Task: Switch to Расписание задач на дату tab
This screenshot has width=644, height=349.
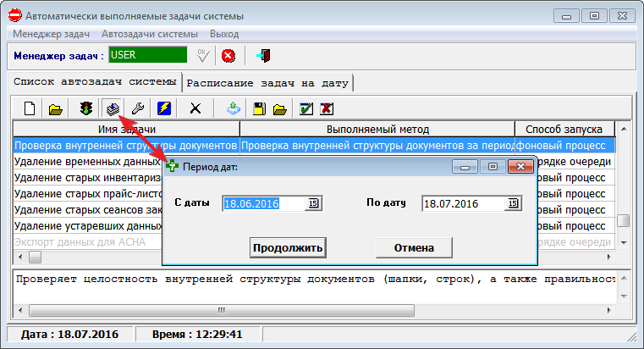Action: (x=267, y=83)
